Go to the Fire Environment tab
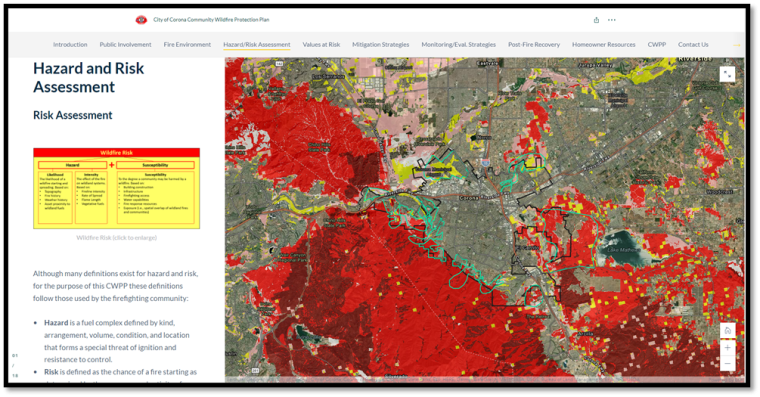 point(187,45)
